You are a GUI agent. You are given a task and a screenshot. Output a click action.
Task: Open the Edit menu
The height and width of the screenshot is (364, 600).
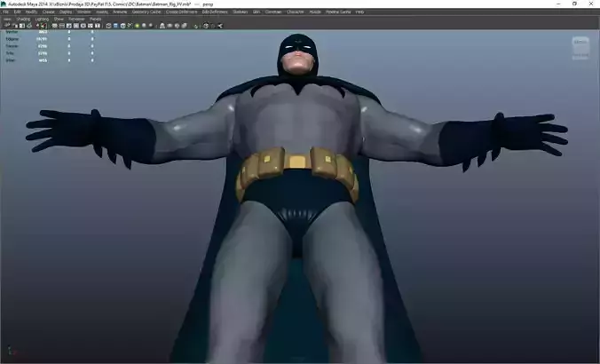17,12
